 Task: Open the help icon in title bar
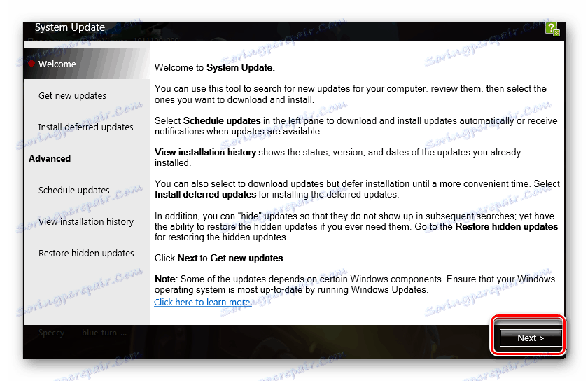coord(552,29)
